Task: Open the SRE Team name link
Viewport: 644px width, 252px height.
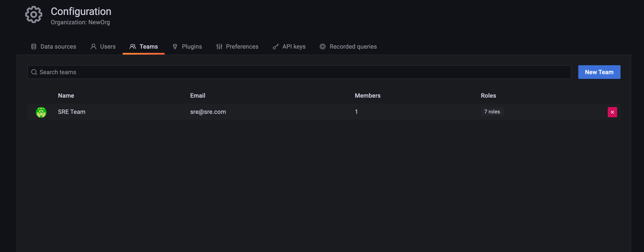Action: [x=71, y=112]
